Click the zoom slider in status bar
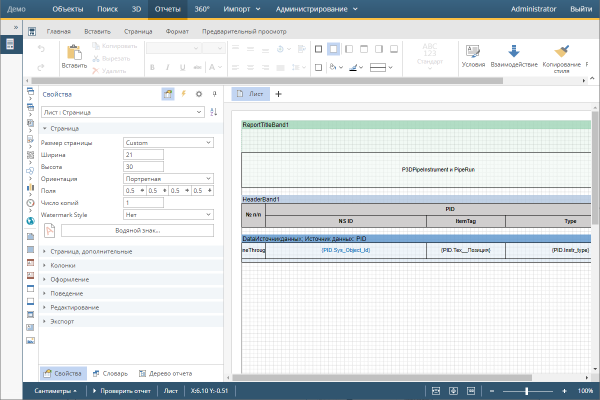The height and width of the screenshot is (400, 600). [526, 390]
